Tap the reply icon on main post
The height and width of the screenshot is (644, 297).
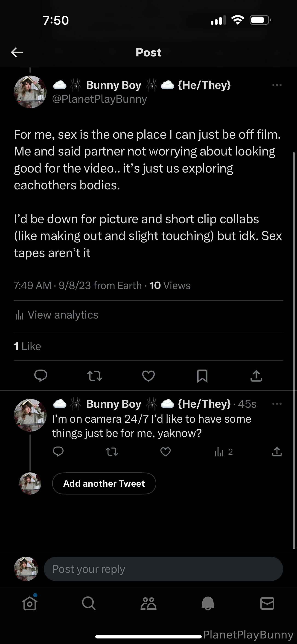tap(41, 375)
